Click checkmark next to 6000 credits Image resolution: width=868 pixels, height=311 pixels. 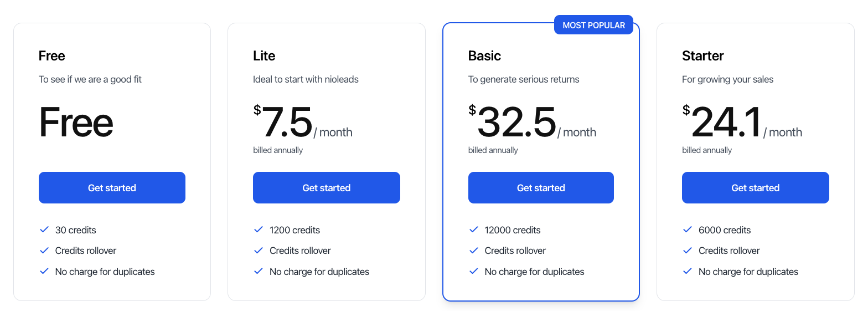pyautogui.click(x=688, y=230)
